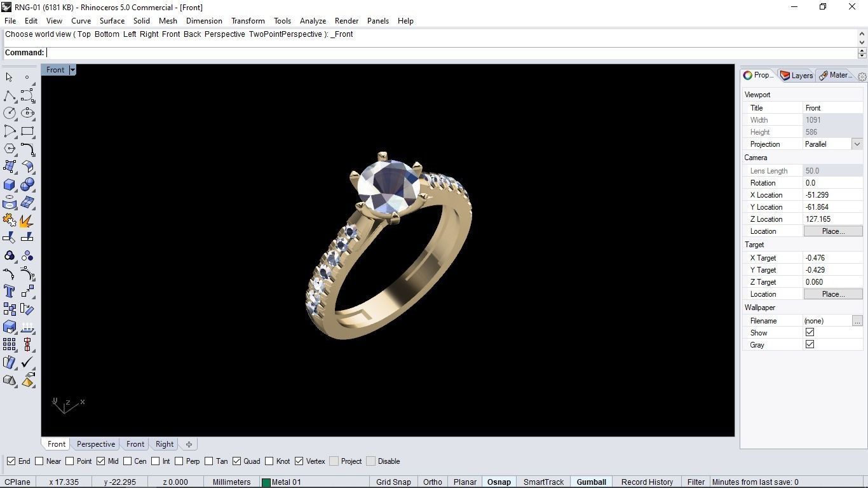
Task: Select the Fillet Curves tool
Action: point(27,149)
